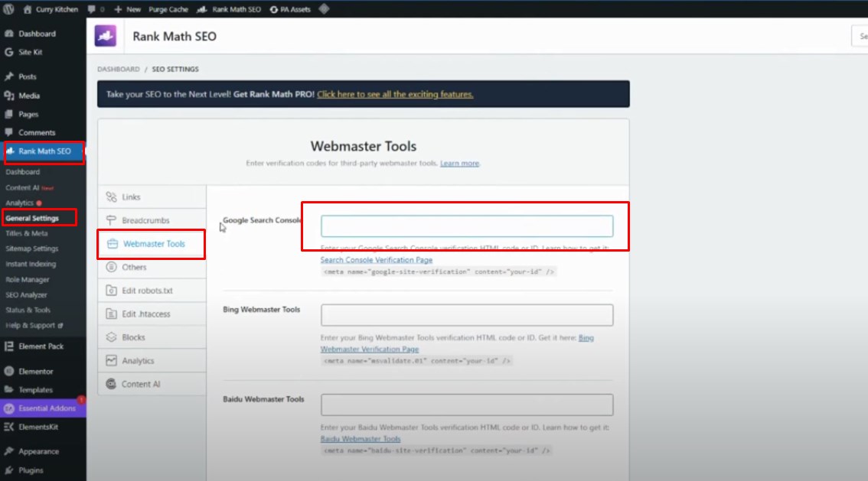Open the Edit .htaccess tab

coord(152,314)
